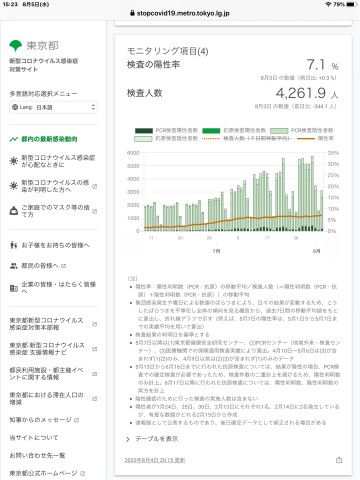Click the stopcovid19.metro.tokyo.lg.jp address bar
The height and width of the screenshot is (480, 360).
point(180,14)
